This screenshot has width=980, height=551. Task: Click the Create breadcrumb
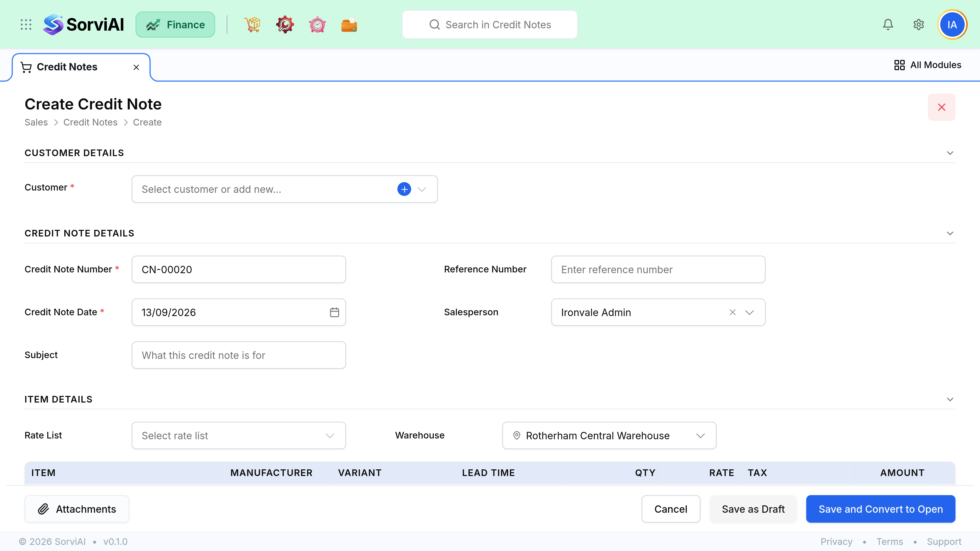tap(147, 122)
